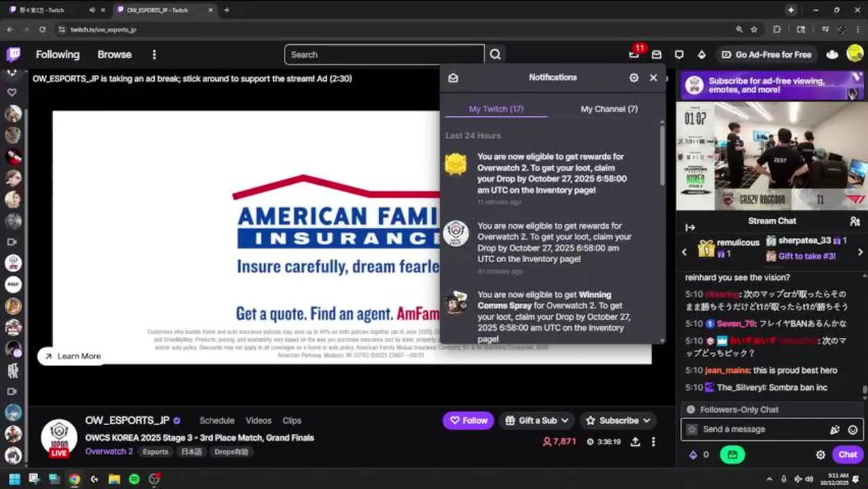Open the Twitch home logo
The image size is (868, 489).
pyautogui.click(x=13, y=54)
